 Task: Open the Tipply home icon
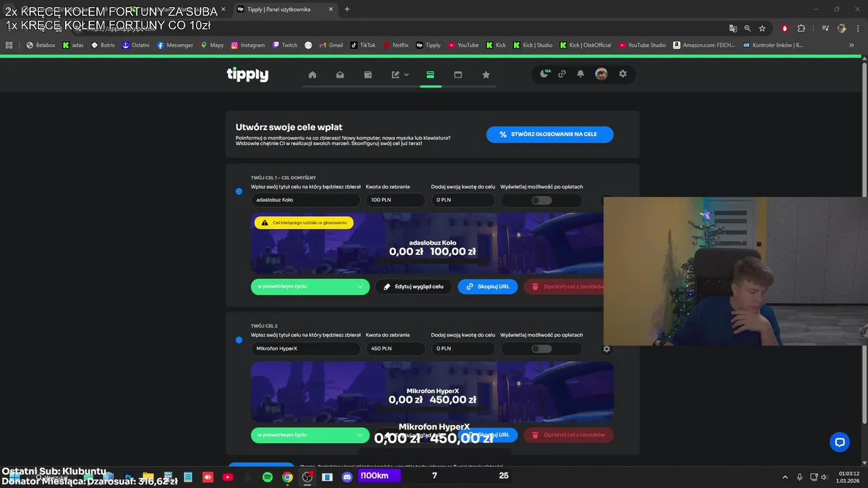pos(312,75)
